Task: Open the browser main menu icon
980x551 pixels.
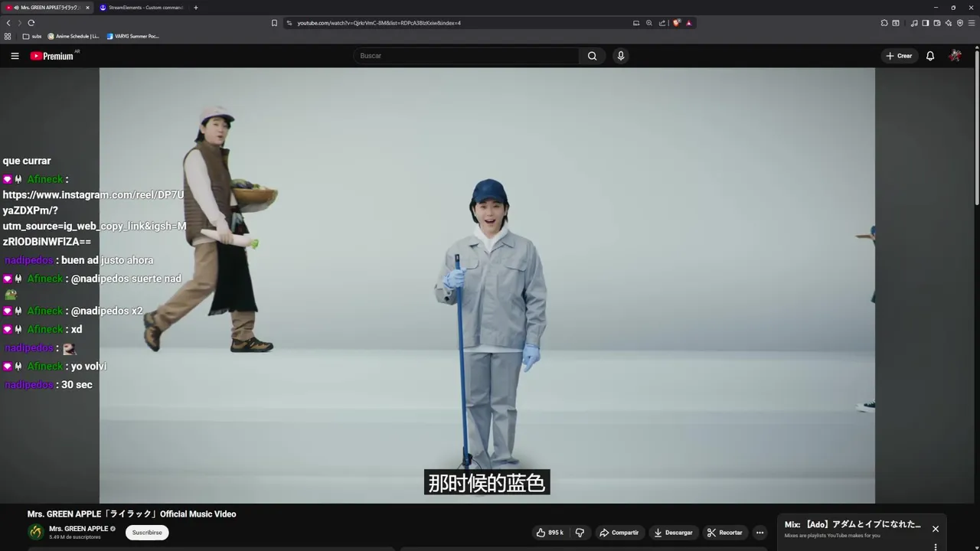Action: click(x=972, y=23)
